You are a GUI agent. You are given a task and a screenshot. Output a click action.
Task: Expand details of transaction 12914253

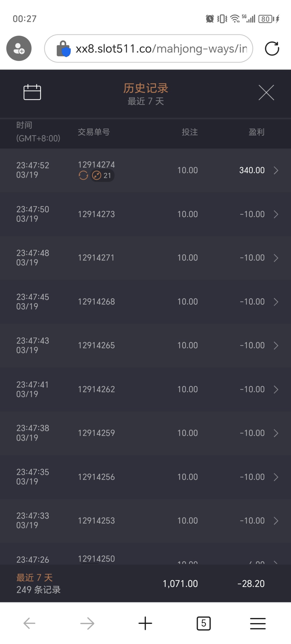pos(276,521)
